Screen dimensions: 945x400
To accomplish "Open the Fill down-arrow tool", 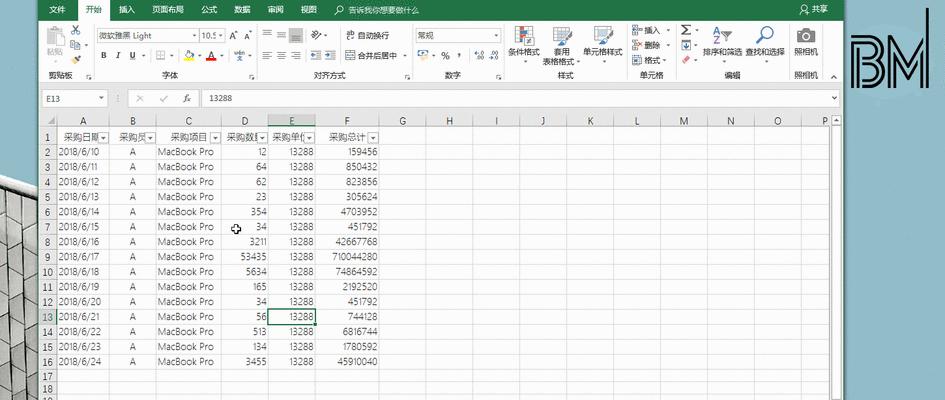I will (686, 45).
